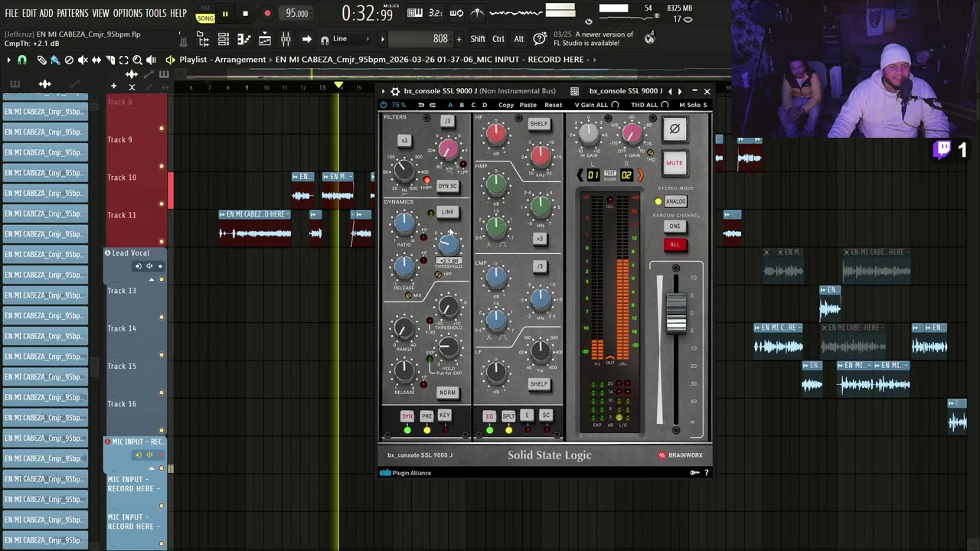Select the playlist Zoom tool
Screen dimensions: 980x551
click(138, 60)
